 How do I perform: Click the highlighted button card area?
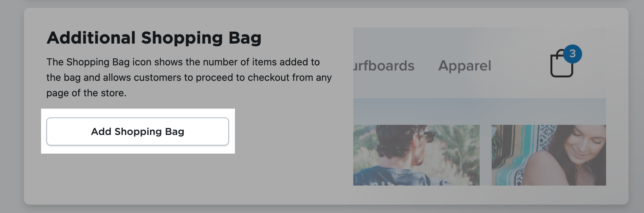[138, 131]
